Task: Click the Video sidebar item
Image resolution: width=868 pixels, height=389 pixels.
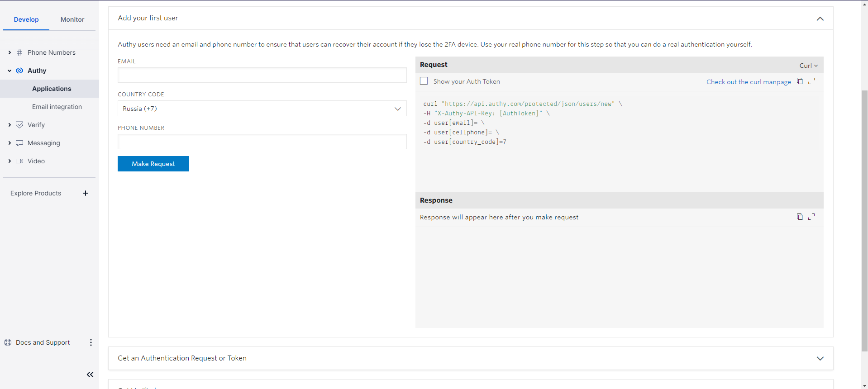Action: click(x=36, y=161)
